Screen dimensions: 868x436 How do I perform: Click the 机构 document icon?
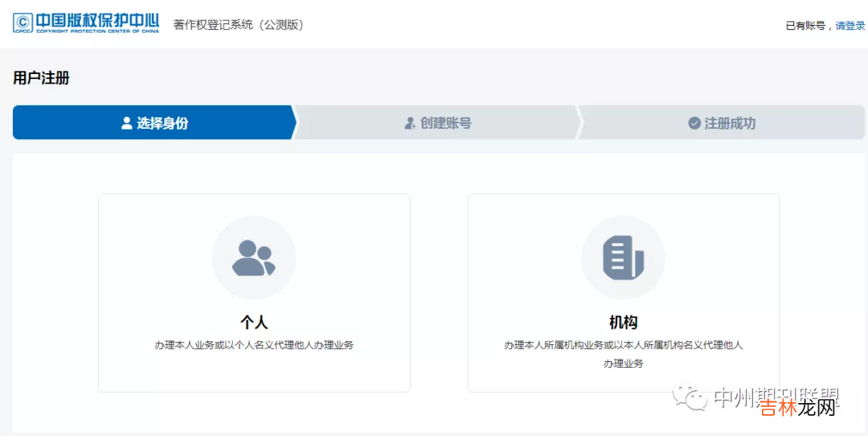[x=623, y=257]
